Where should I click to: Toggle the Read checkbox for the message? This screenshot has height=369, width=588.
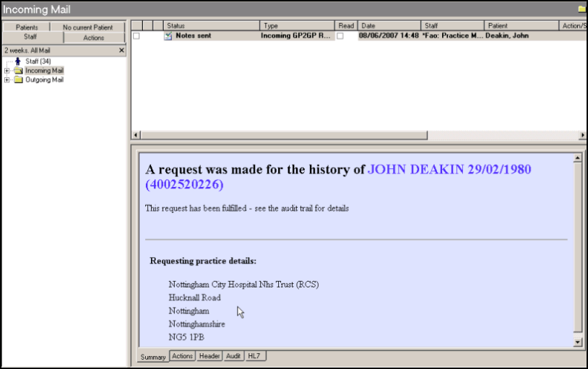click(x=340, y=36)
